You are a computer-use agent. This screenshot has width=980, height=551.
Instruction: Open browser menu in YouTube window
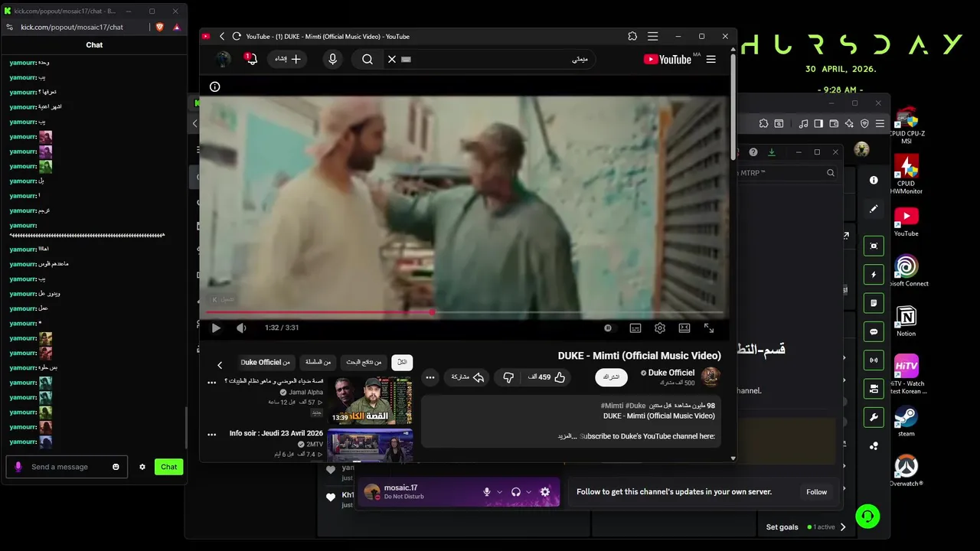click(652, 36)
